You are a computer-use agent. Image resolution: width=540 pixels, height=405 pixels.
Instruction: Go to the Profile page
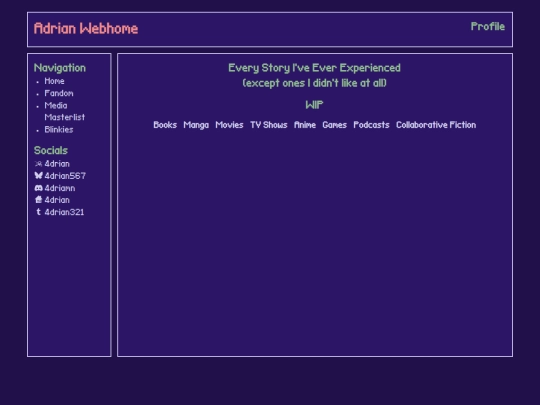coord(488,27)
